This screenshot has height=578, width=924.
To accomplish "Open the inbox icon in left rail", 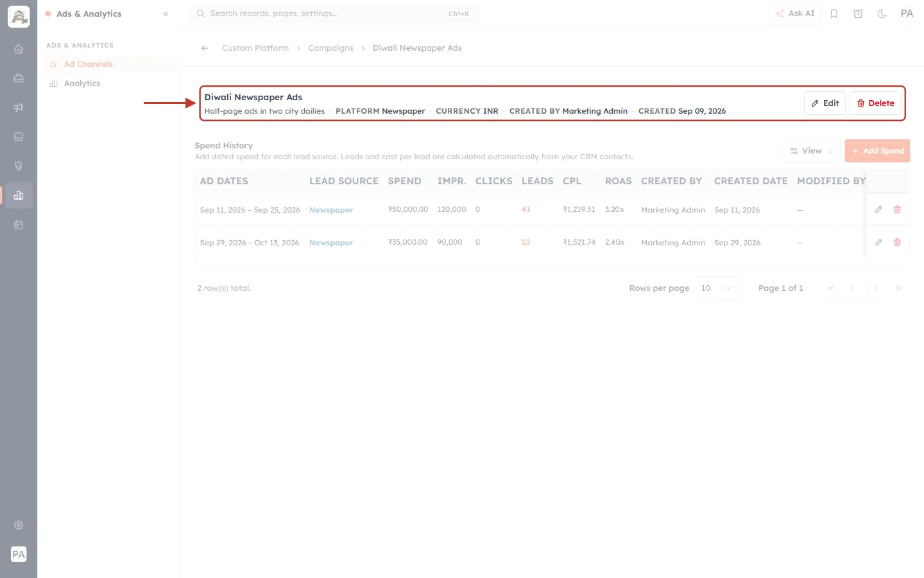I will click(x=19, y=137).
